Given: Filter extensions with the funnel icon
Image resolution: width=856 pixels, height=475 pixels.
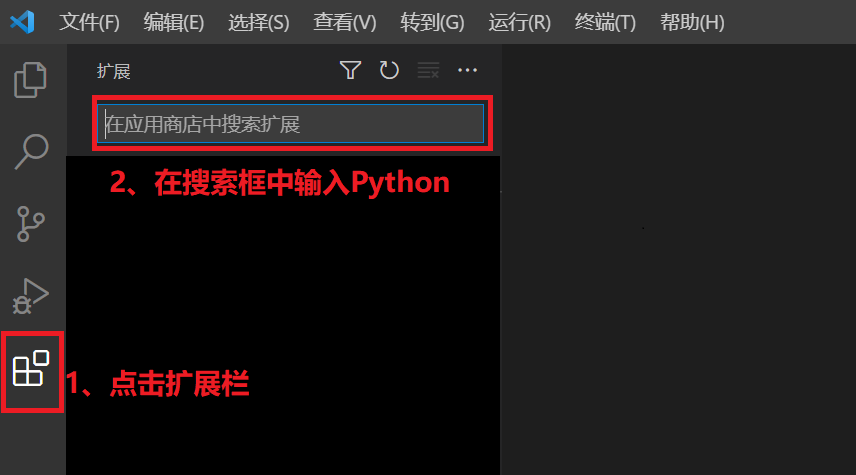Looking at the screenshot, I should click(350, 70).
